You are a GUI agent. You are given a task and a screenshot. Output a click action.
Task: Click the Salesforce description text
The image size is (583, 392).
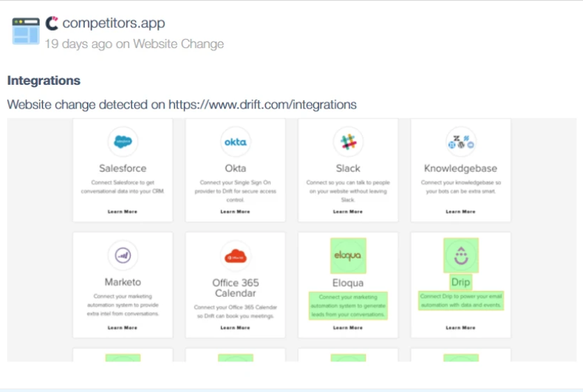pos(122,187)
